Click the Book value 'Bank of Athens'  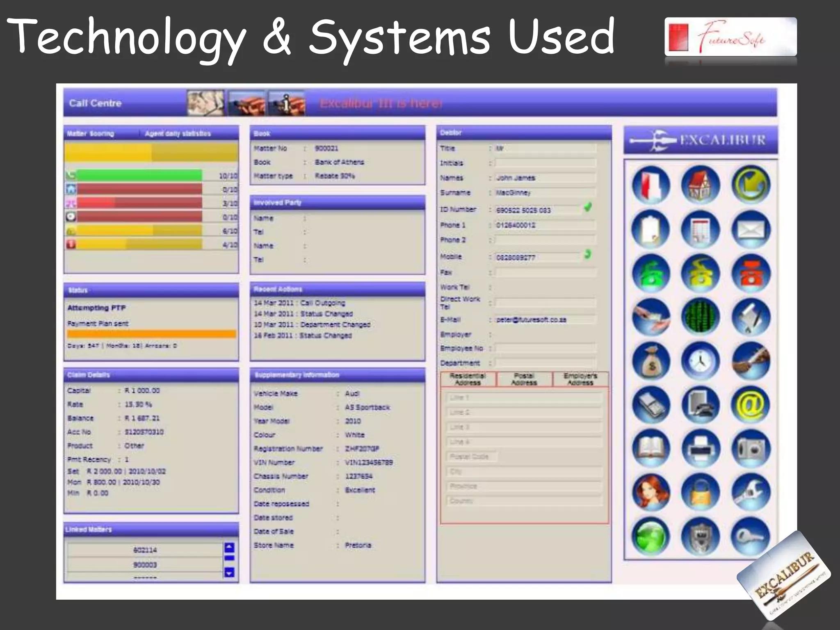click(339, 162)
